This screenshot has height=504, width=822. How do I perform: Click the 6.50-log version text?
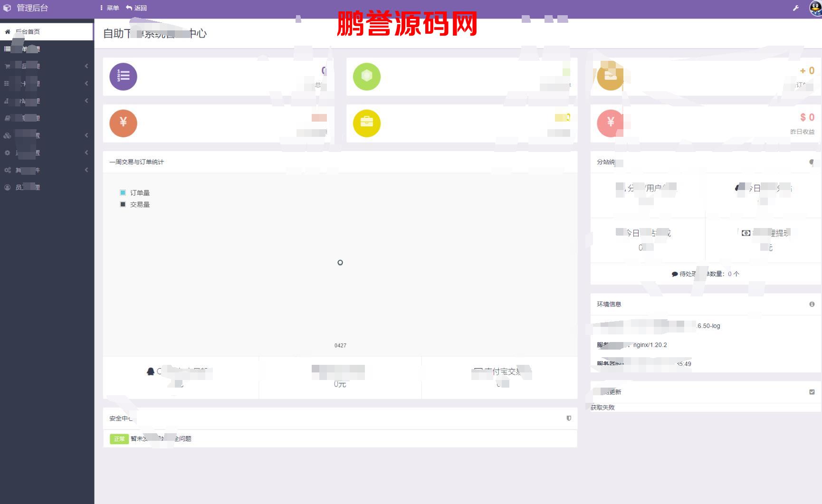click(x=708, y=326)
